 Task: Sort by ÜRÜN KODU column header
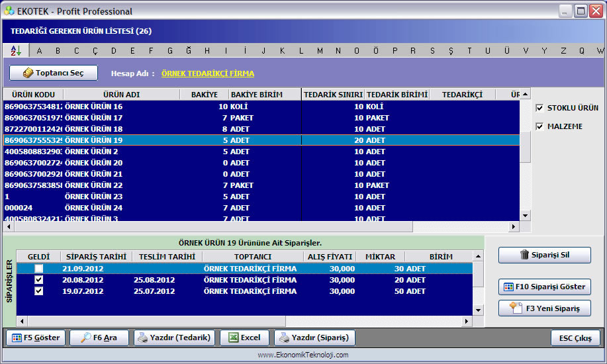[33, 95]
